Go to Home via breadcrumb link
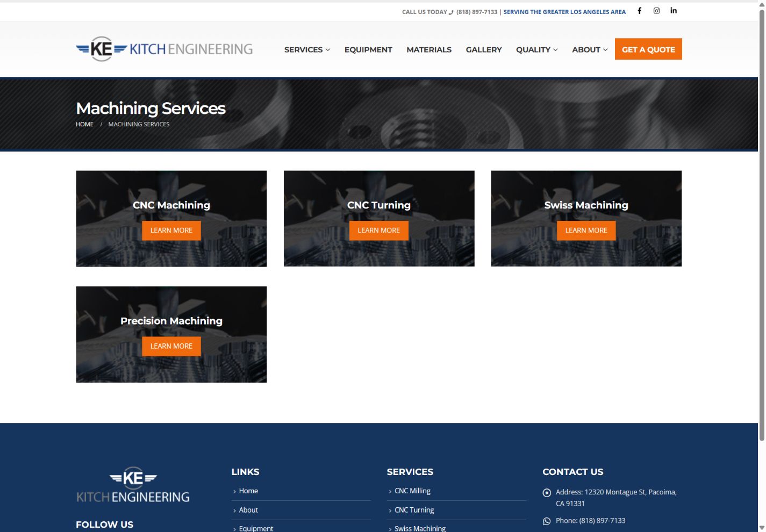The width and height of the screenshot is (766, 532). coord(84,124)
